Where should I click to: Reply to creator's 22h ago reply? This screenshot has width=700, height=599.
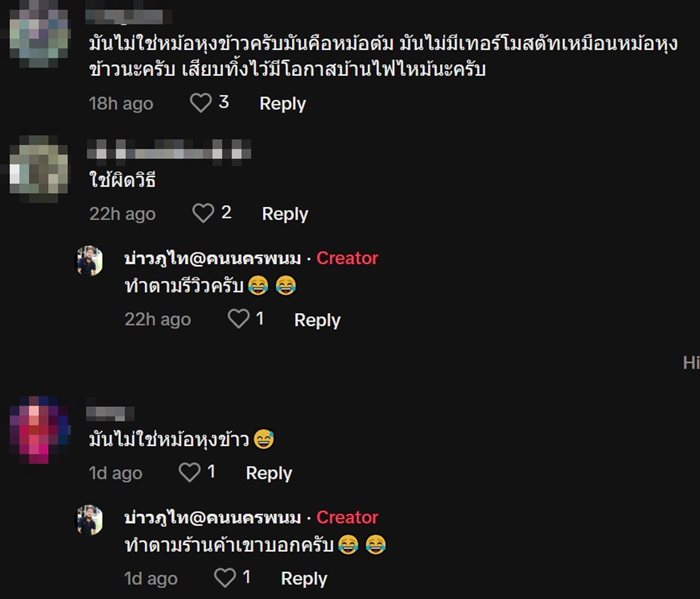(x=317, y=319)
